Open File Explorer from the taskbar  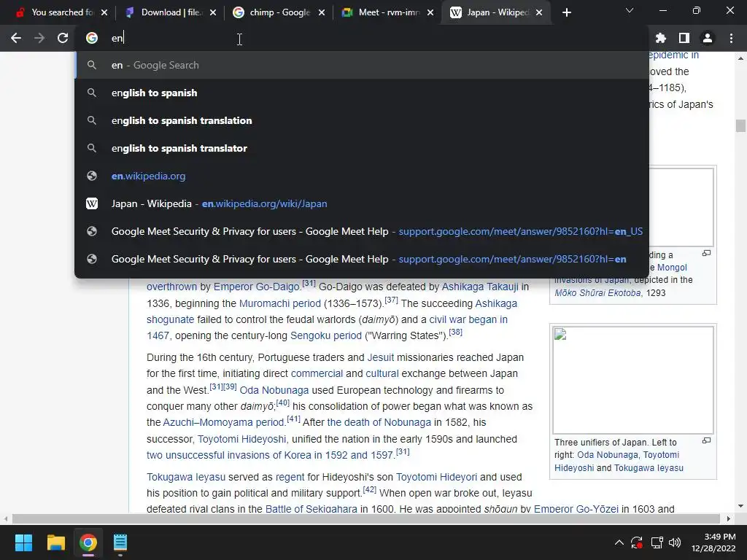pyautogui.click(x=55, y=542)
